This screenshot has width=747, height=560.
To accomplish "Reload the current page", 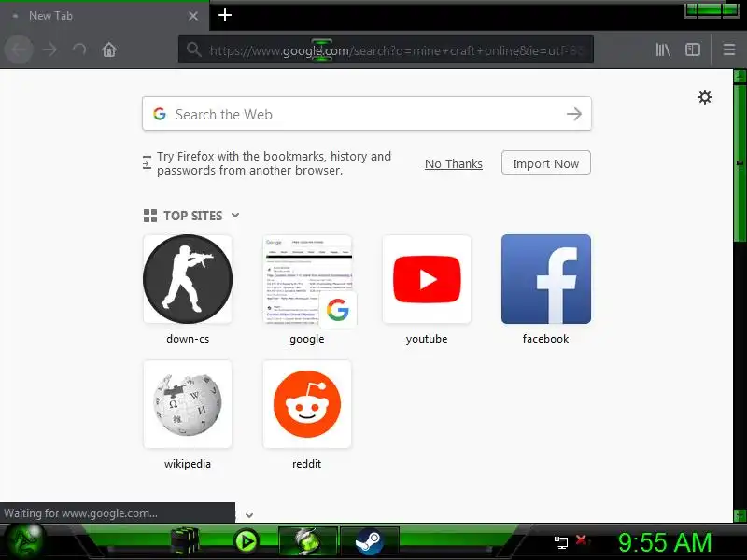I will 79,49.
